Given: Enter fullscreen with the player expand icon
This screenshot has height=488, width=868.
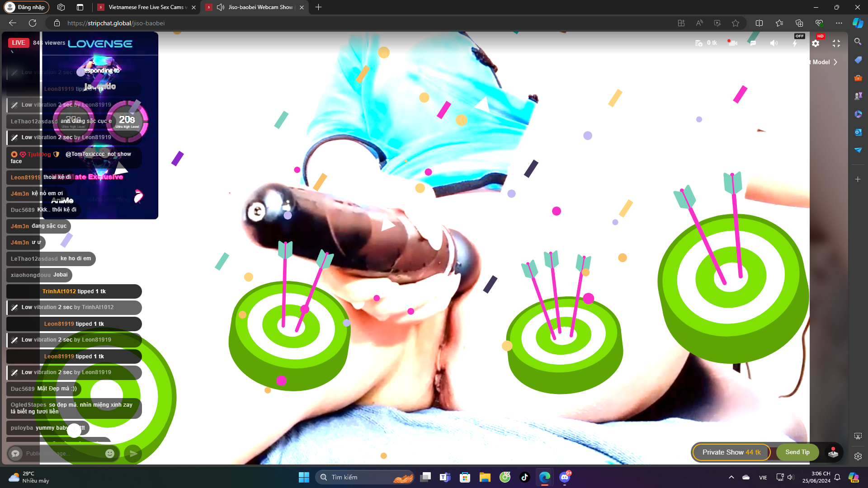Looking at the screenshot, I should pos(836,43).
